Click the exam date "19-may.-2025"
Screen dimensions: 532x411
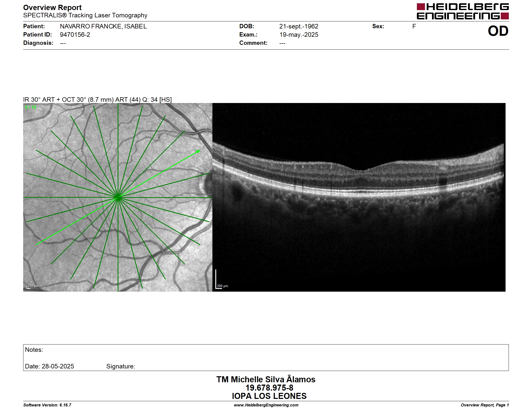(x=299, y=35)
